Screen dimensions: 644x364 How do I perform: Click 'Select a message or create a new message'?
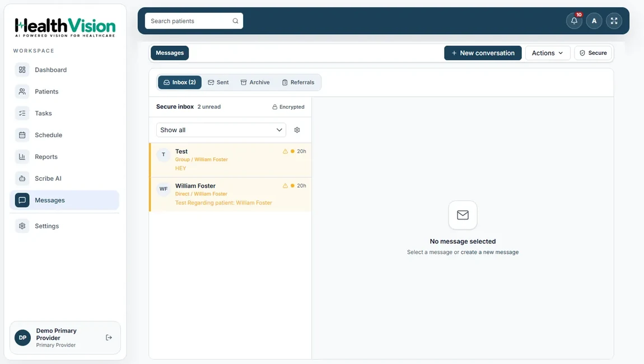tap(463, 252)
